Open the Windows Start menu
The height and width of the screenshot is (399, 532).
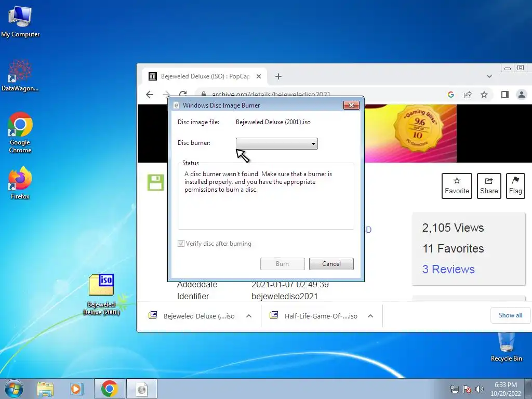[14, 389]
